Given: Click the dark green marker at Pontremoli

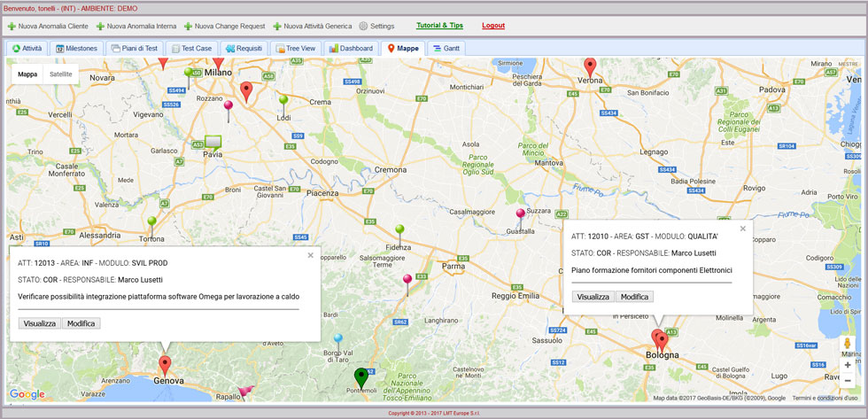Looking at the screenshot, I should tap(361, 377).
